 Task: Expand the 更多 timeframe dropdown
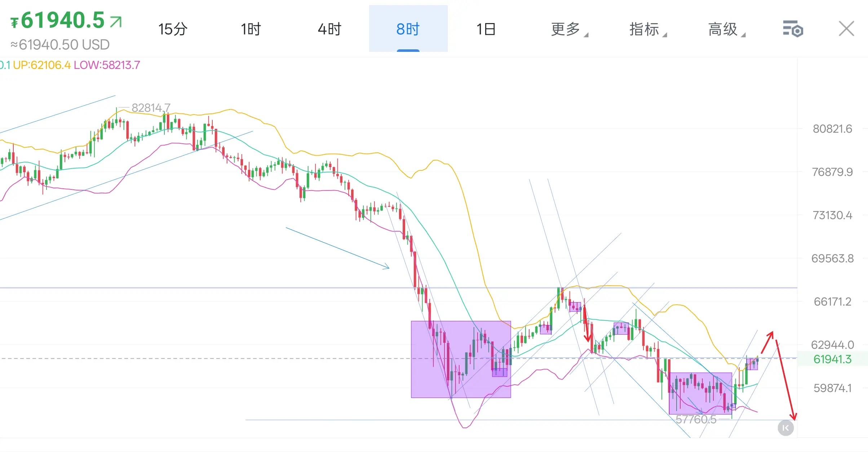point(569,29)
